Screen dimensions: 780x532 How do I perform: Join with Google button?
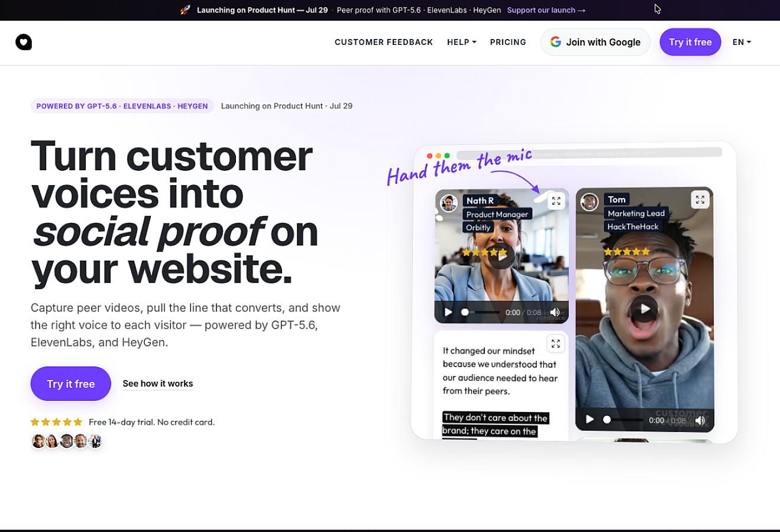point(595,42)
